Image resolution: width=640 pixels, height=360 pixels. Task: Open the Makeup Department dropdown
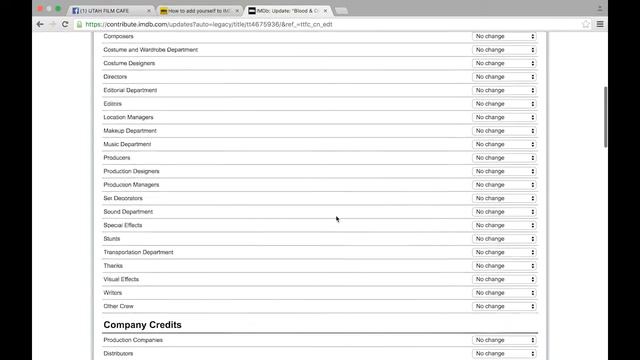pyautogui.click(x=504, y=131)
